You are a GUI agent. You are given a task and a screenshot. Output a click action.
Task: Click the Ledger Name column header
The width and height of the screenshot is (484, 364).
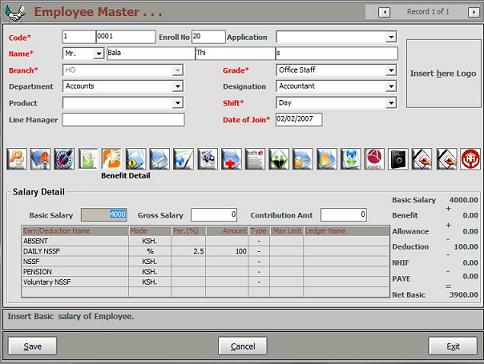(347, 231)
